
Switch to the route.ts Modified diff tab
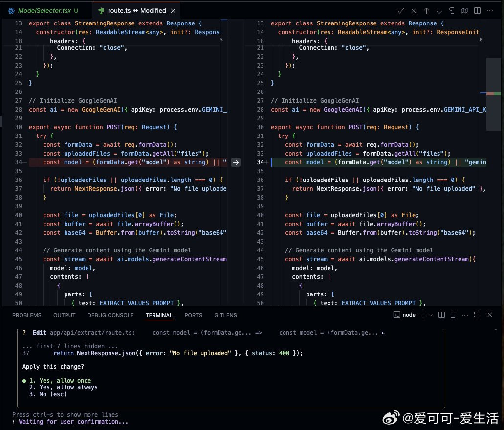coord(136,11)
